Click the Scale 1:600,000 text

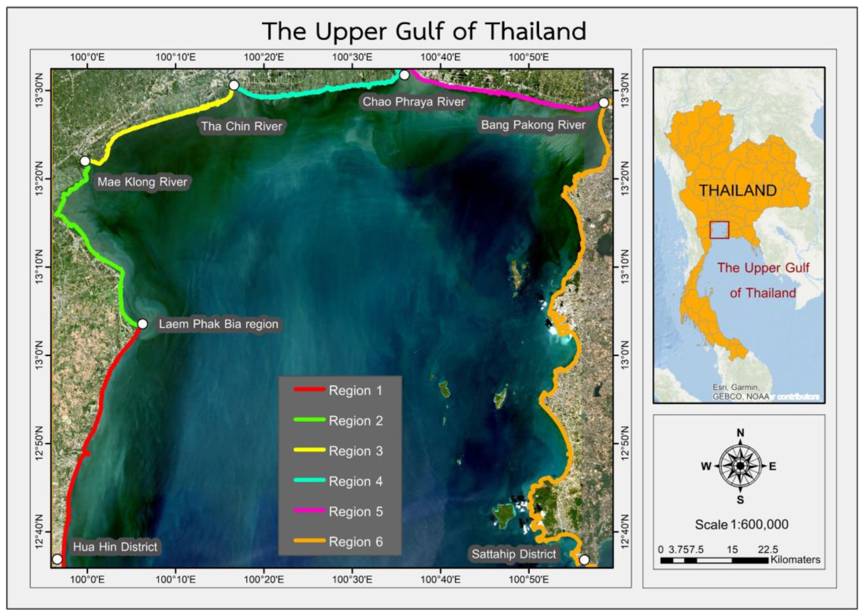741,525
